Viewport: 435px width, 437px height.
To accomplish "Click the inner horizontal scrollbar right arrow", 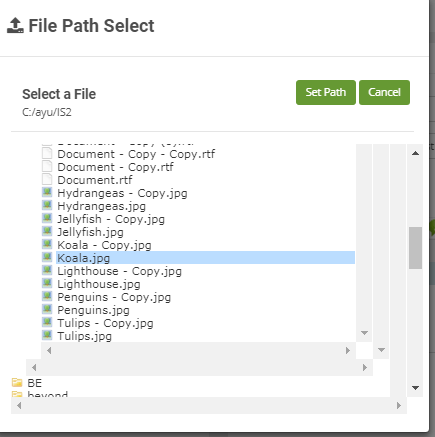I will point(348,350).
